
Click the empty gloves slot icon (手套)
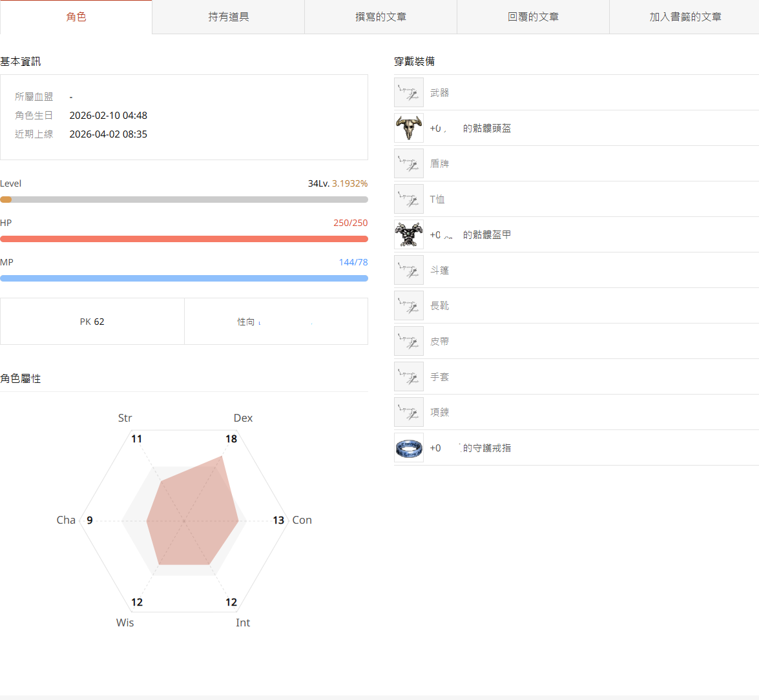tap(409, 376)
